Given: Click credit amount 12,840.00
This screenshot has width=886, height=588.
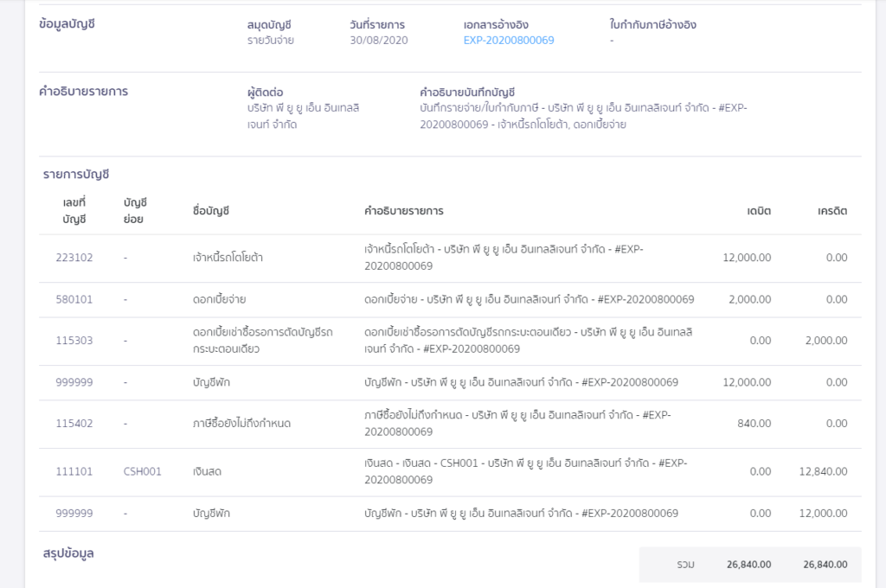Looking at the screenshot, I should [x=824, y=471].
